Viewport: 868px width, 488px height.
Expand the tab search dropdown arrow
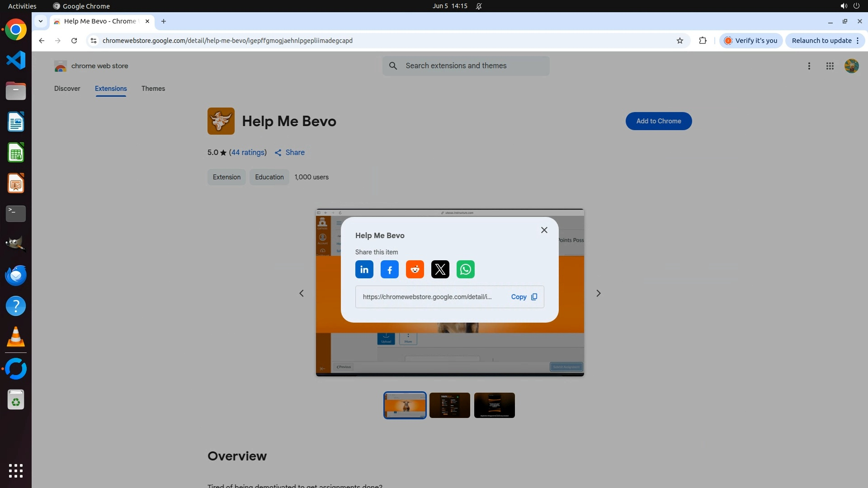tap(41, 21)
